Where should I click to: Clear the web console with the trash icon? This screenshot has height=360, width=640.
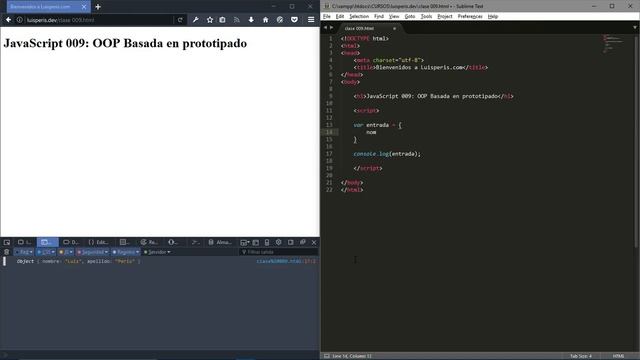coord(7,252)
